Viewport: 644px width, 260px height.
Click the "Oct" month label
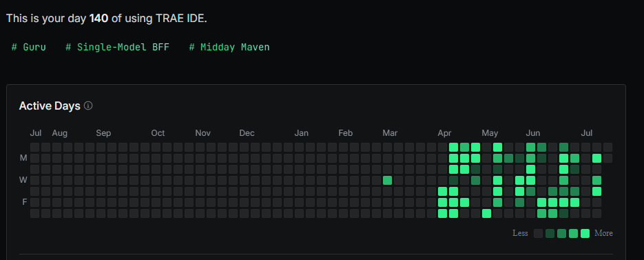[158, 133]
